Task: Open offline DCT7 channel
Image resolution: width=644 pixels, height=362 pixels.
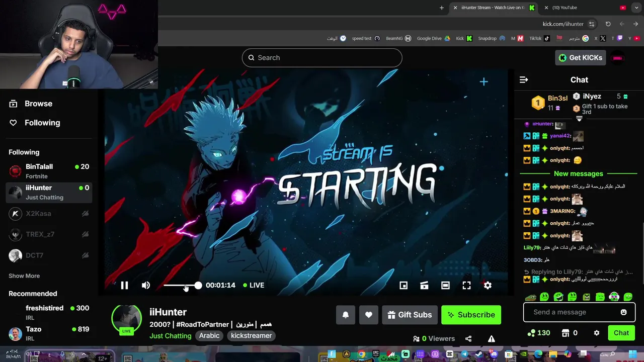Action: [x=49, y=255]
